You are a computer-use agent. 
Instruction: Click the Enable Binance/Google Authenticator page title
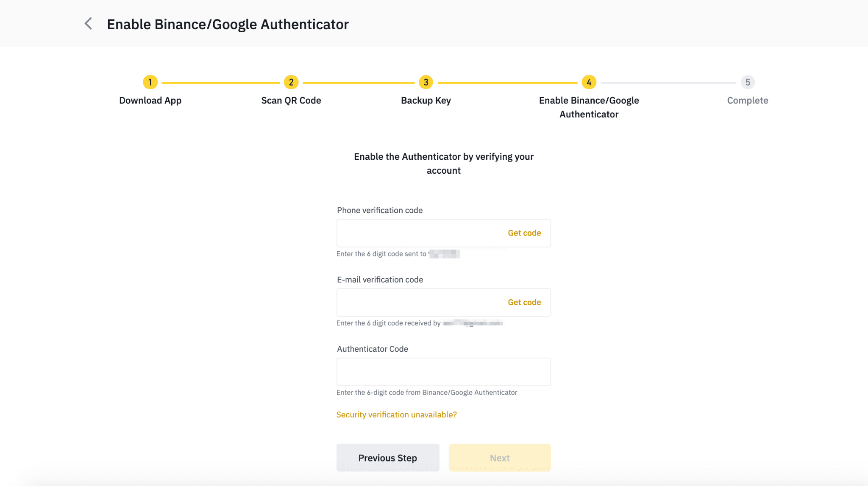[228, 24]
